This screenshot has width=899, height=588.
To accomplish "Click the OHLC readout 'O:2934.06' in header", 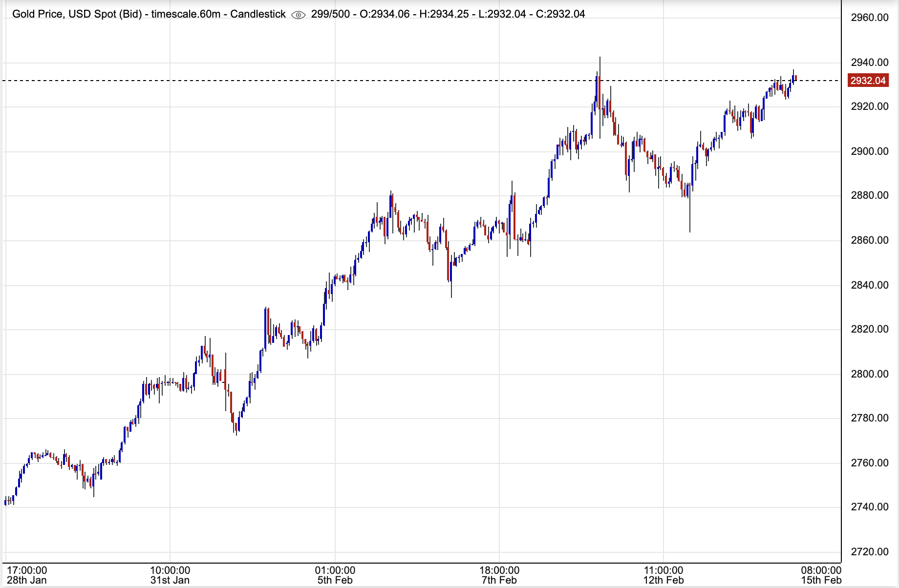I will [385, 14].
